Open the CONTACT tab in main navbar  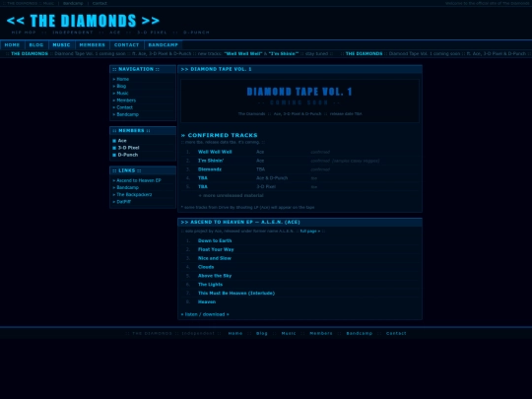click(x=127, y=44)
